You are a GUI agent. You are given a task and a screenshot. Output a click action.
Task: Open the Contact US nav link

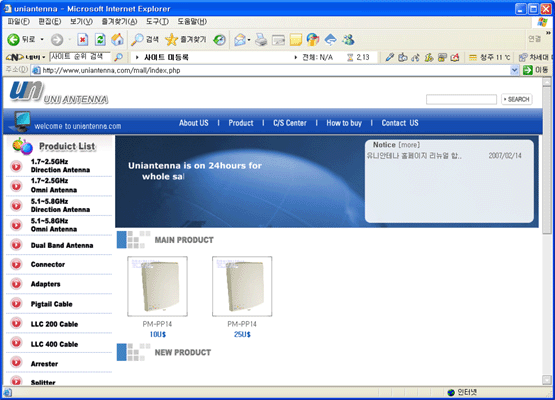pyautogui.click(x=400, y=123)
